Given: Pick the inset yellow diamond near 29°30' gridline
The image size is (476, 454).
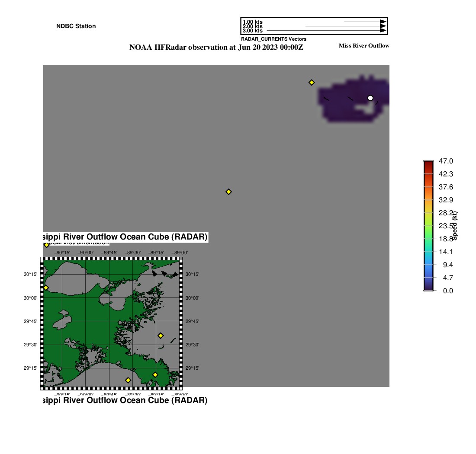Looking at the screenshot, I should tap(161, 336).
